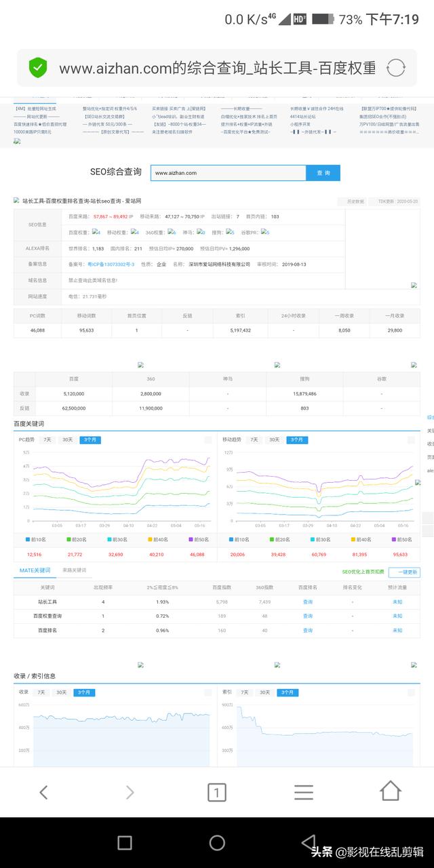Open 小程序开发 ad link

coord(300,124)
